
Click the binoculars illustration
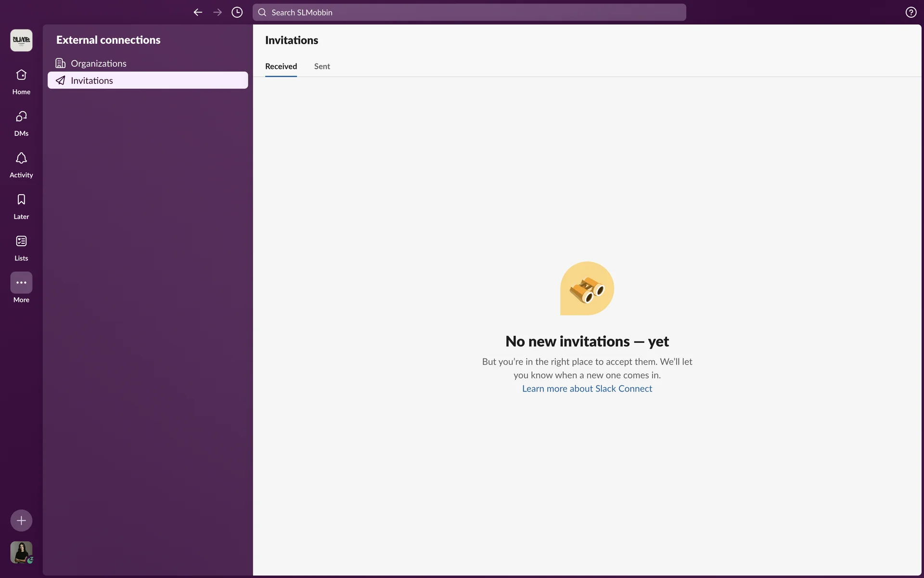coord(587,289)
